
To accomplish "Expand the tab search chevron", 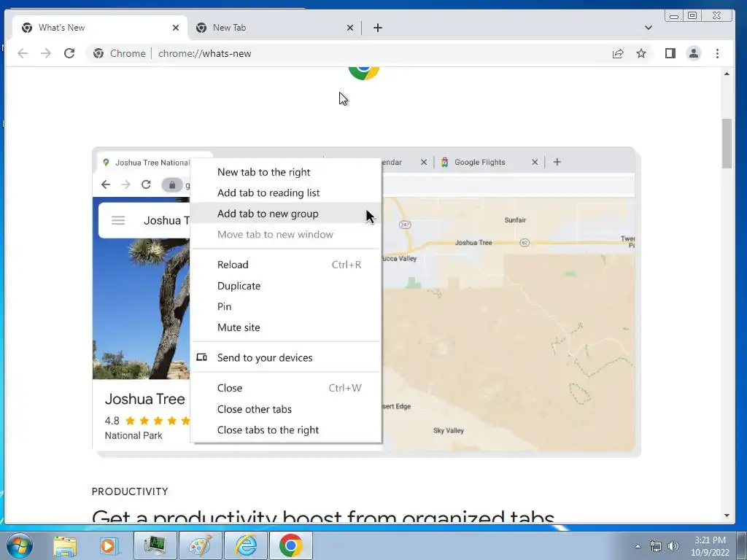I will pyautogui.click(x=649, y=28).
